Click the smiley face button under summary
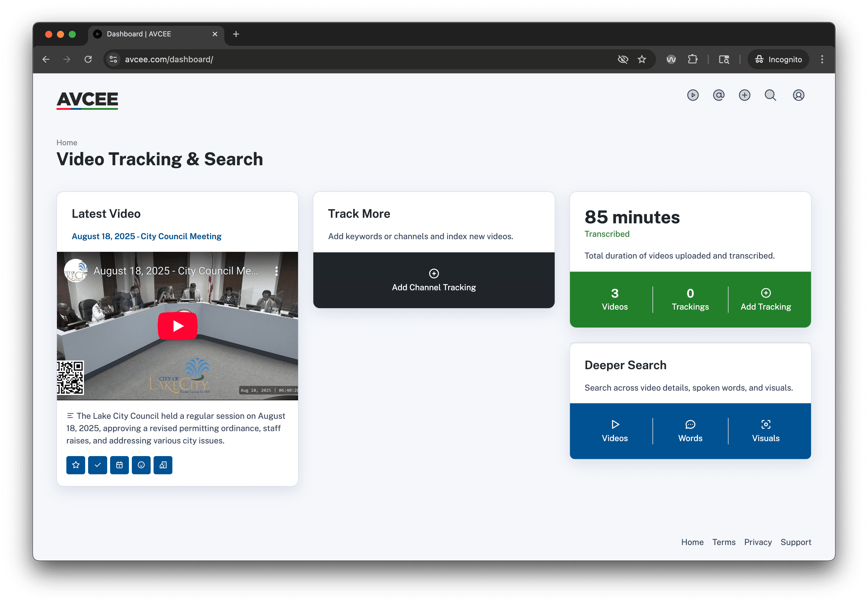868x604 pixels. click(x=141, y=465)
